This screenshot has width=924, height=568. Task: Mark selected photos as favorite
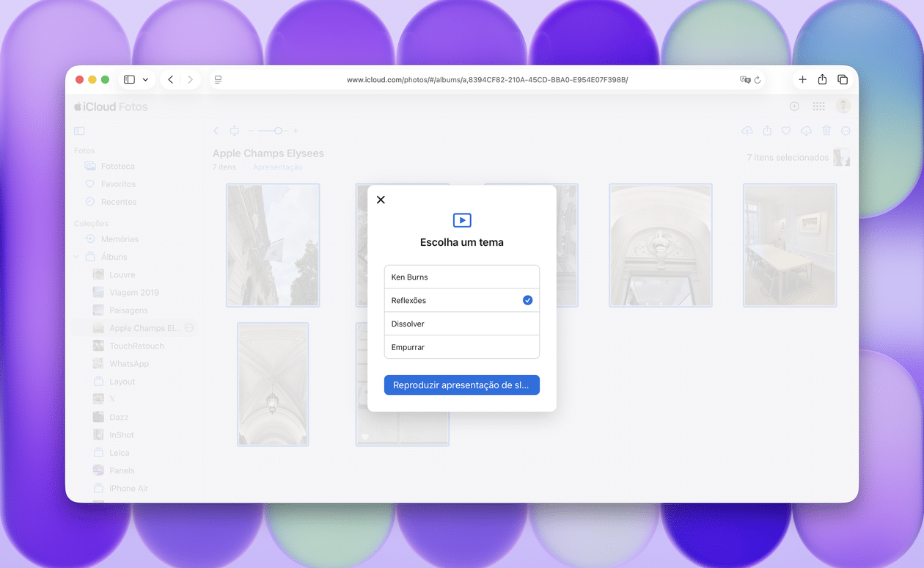786,131
